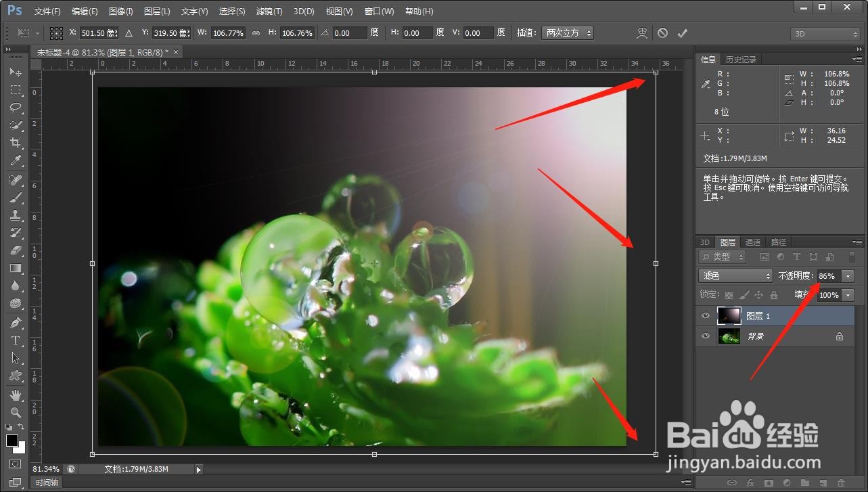Image resolution: width=868 pixels, height=492 pixels.
Task: Toggle maintain aspect ratio link
Action: (x=256, y=32)
